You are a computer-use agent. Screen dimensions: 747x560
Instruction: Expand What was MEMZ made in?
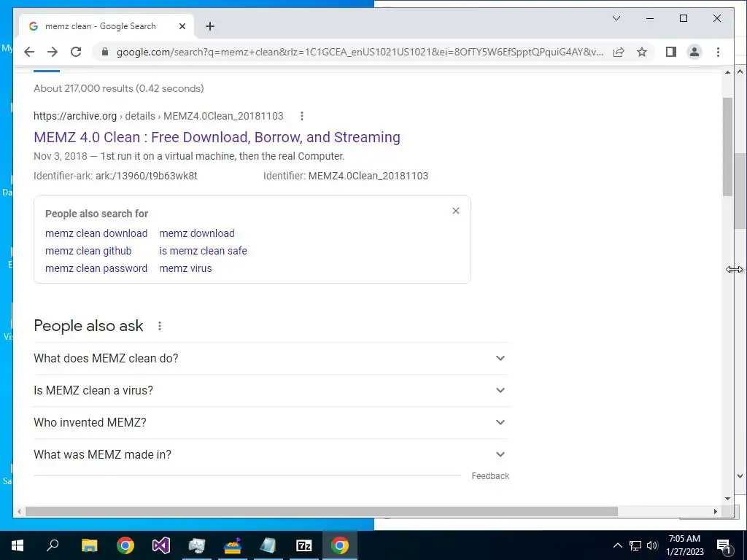coord(271,454)
